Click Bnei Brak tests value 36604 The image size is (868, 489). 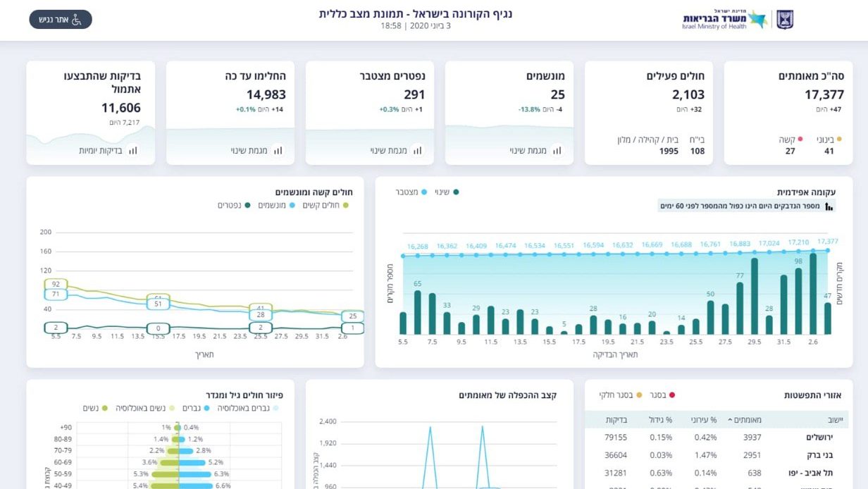tap(616, 456)
